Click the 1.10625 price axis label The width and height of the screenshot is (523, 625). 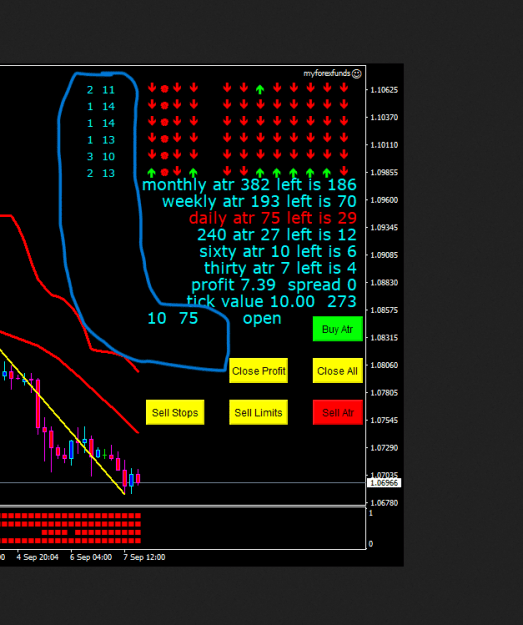point(384,90)
